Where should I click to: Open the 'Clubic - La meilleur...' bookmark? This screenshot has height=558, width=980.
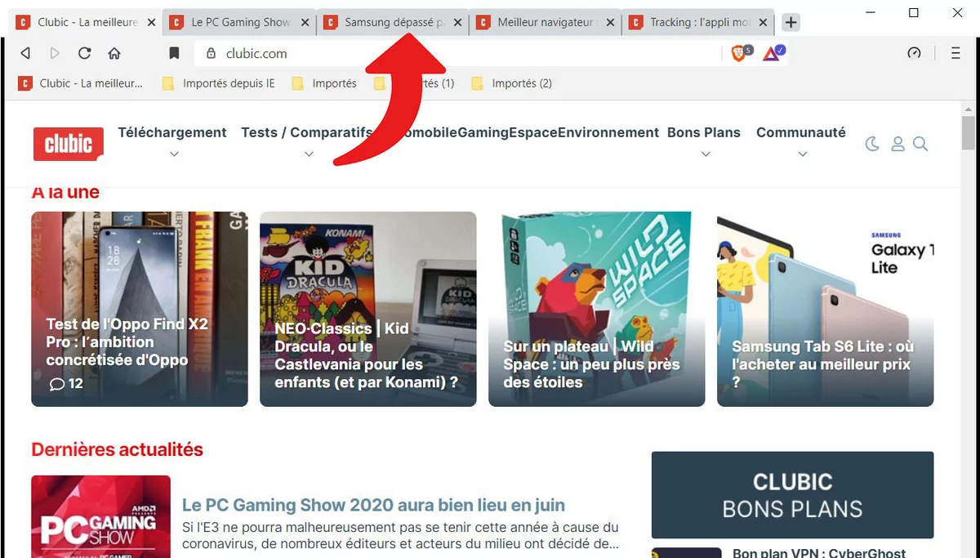point(81,83)
